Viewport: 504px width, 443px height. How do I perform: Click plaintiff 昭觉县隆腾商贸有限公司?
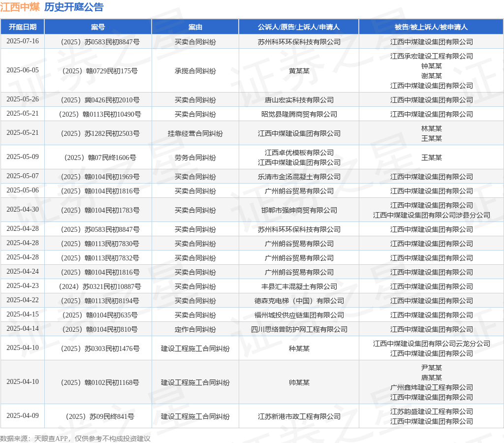299,114
